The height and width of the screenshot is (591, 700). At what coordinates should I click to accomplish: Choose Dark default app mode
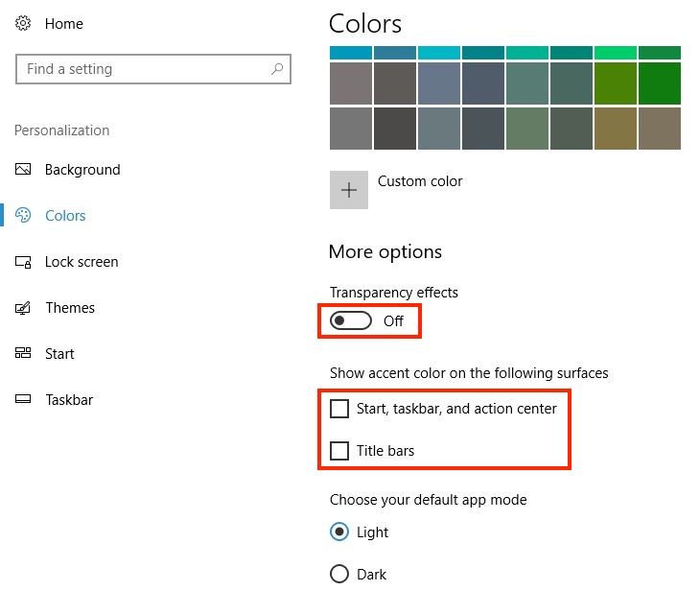(339, 574)
